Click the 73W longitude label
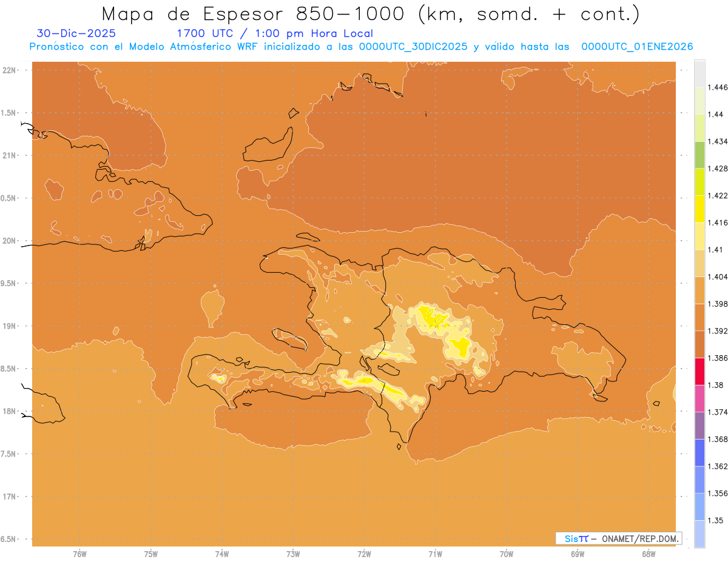 pyautogui.click(x=293, y=554)
